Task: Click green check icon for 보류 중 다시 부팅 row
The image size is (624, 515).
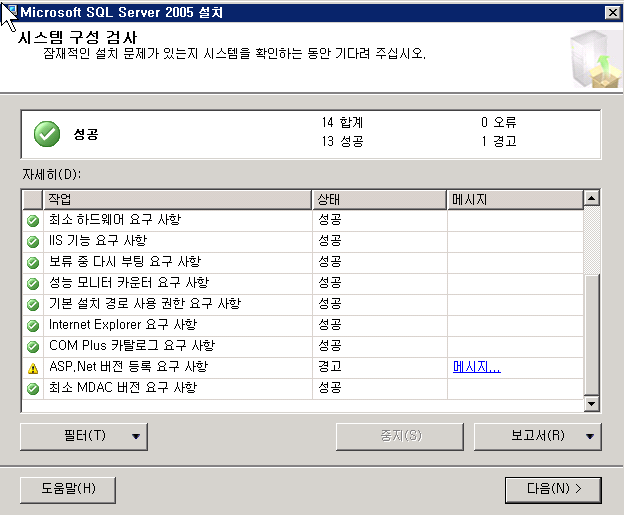Action: coord(33,263)
